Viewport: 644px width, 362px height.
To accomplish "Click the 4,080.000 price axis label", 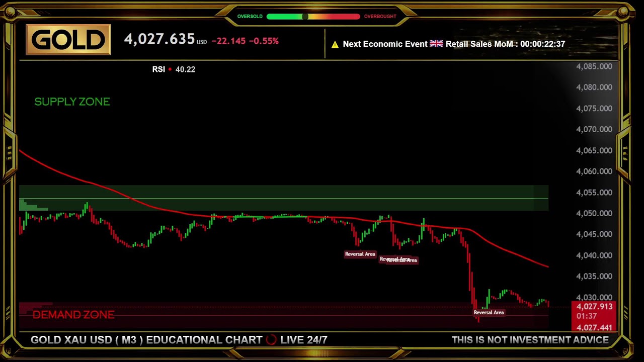I will point(594,87).
